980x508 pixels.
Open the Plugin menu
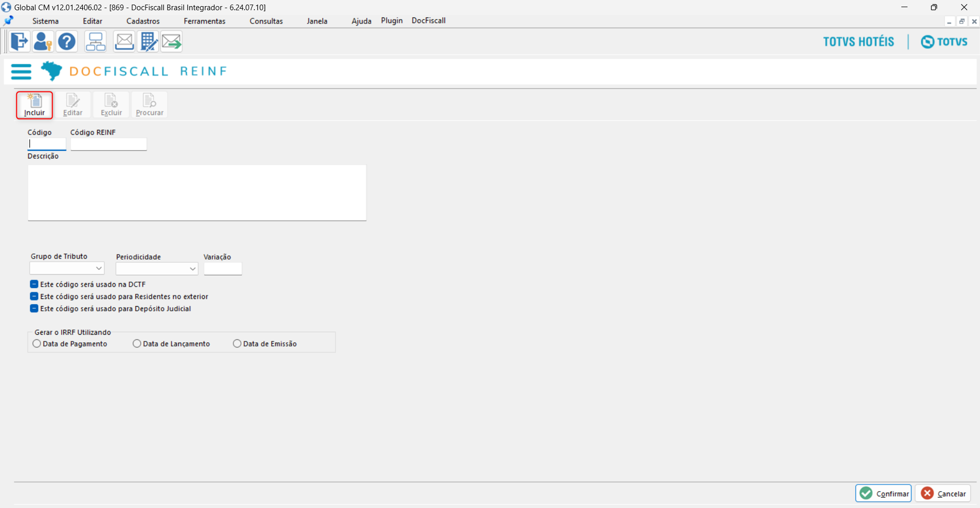[392, 20]
